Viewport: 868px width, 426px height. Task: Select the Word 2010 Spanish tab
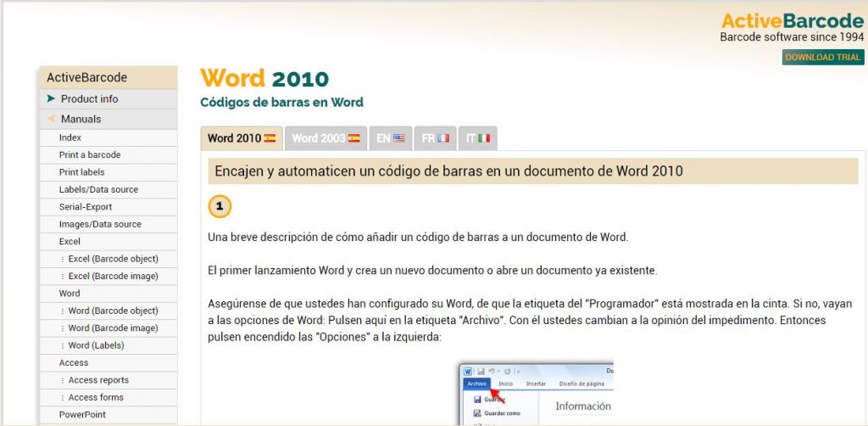[x=242, y=138]
